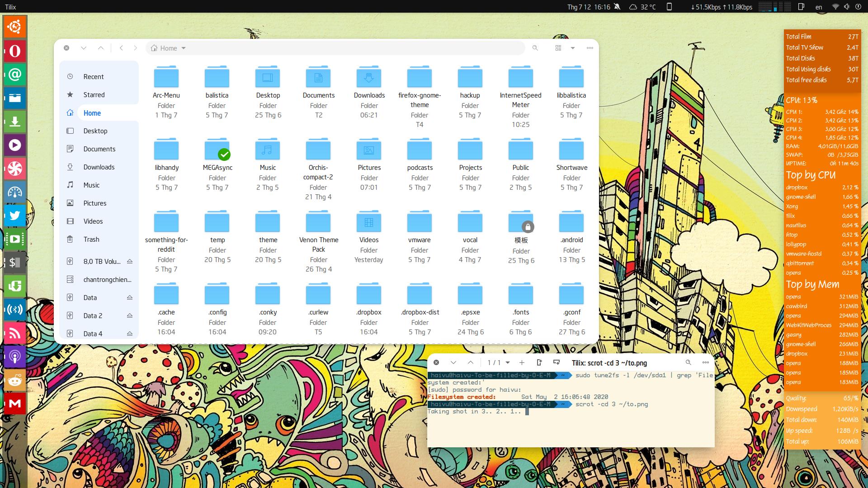Screen dimensions: 868x488
Task: Eject the 8,0 TB Volume drive
Action: [130, 261]
